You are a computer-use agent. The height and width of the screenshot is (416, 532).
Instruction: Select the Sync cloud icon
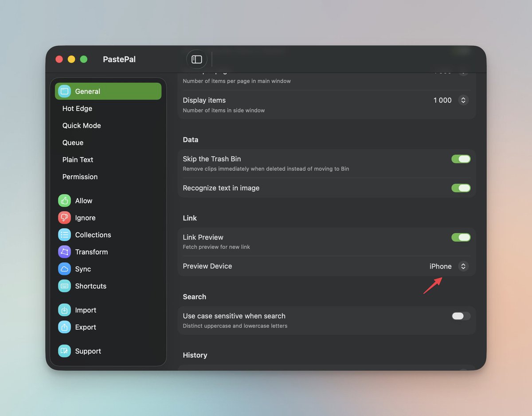pos(64,269)
